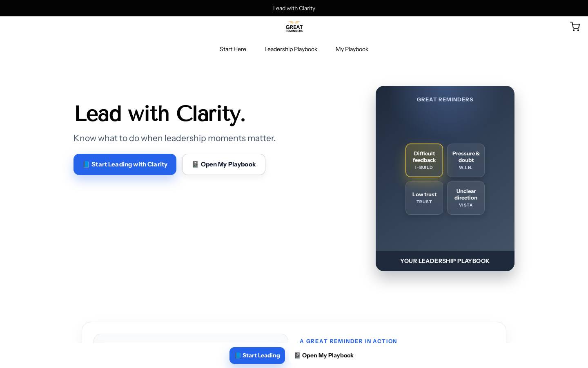Open the shopping cart icon
The image size is (588, 368).
(575, 27)
